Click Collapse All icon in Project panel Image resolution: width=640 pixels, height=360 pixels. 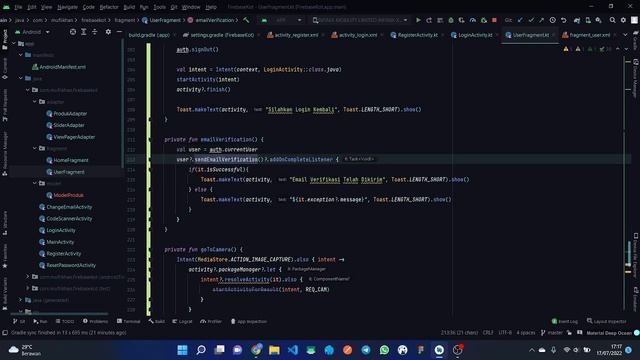(x=95, y=32)
